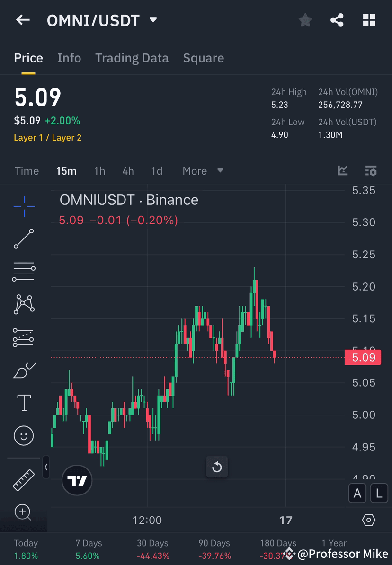Select the XABCD pattern tool

(24, 304)
